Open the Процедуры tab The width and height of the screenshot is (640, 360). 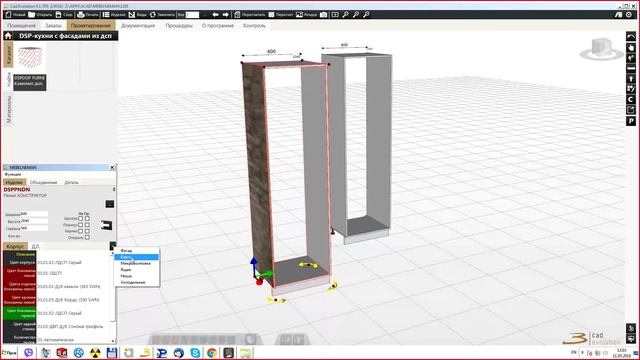coord(179,25)
